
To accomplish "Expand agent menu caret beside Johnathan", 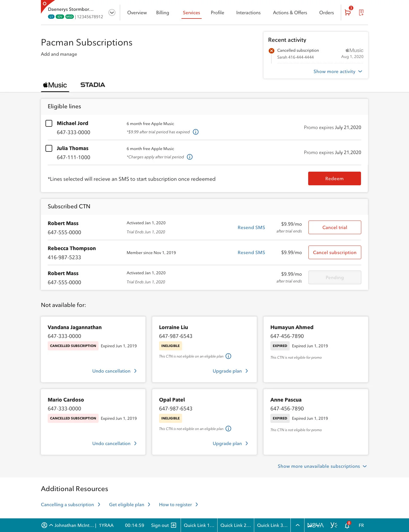I will (x=51, y=525).
